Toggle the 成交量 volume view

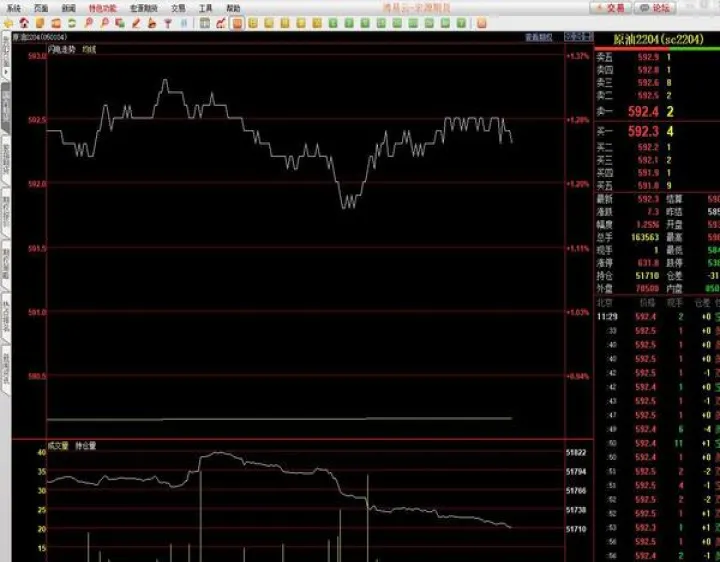click(57, 444)
